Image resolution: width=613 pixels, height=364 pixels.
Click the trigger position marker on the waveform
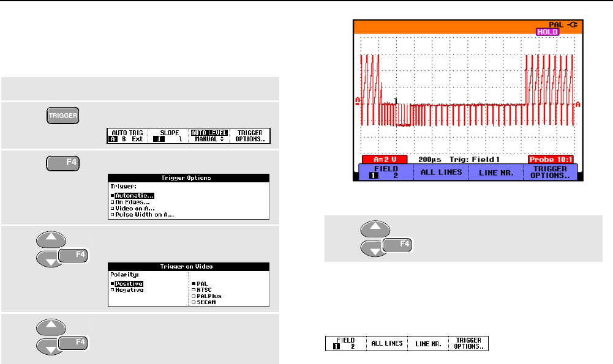pos(396,101)
